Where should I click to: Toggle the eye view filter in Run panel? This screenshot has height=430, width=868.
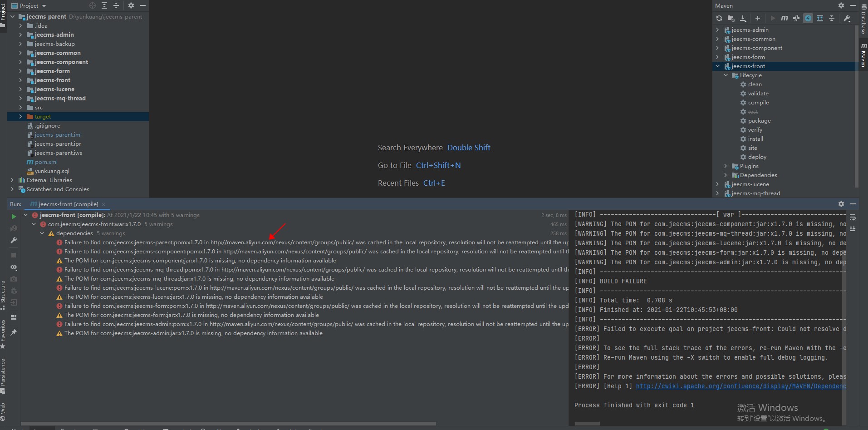click(14, 267)
